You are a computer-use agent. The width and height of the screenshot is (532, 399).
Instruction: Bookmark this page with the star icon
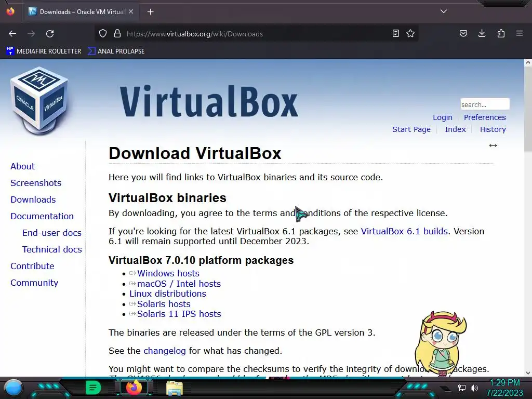(x=410, y=34)
